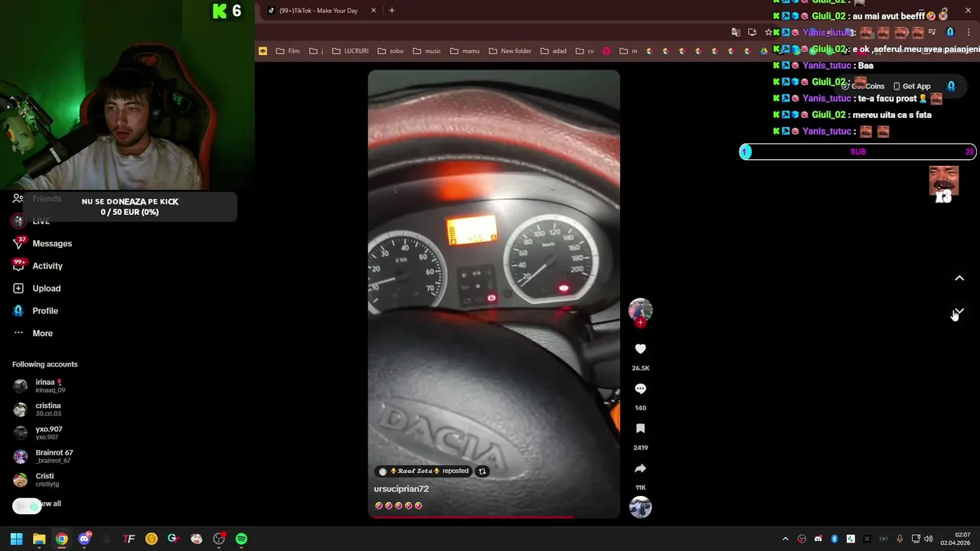Open Messages in the TikTok sidebar

(52, 243)
